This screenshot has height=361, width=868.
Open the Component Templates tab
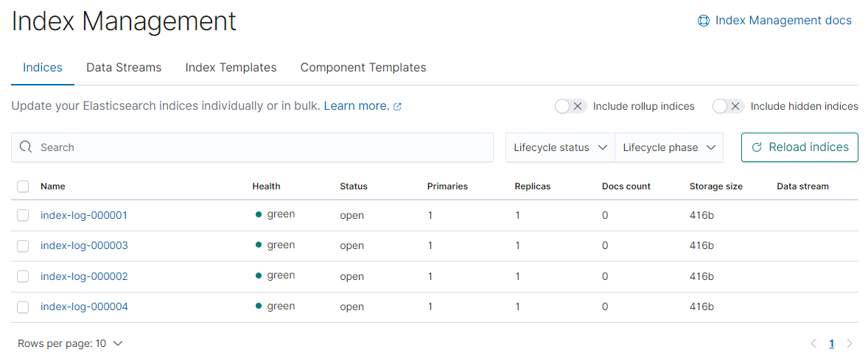coord(363,68)
